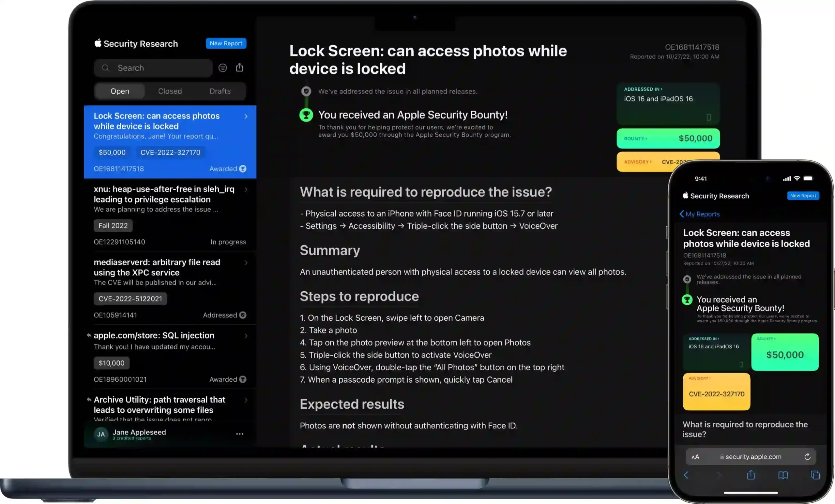Expand chevron on Lock Screen report row
Image resolution: width=835 pixels, height=504 pixels.
[x=246, y=116]
